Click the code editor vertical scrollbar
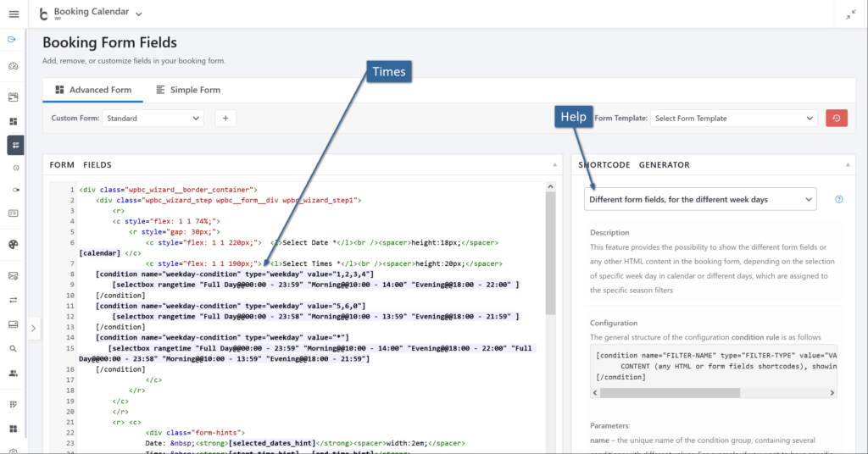Screen dimensions: 868x454 [x=550, y=253]
